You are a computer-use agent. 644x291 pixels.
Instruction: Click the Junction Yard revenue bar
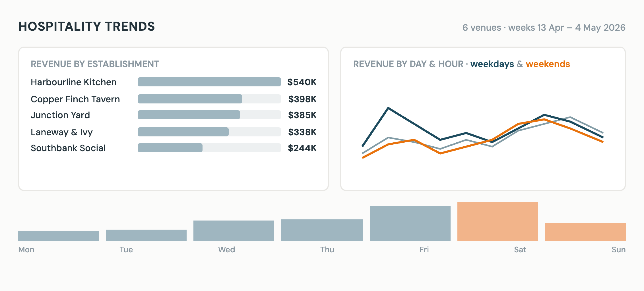[x=189, y=115]
